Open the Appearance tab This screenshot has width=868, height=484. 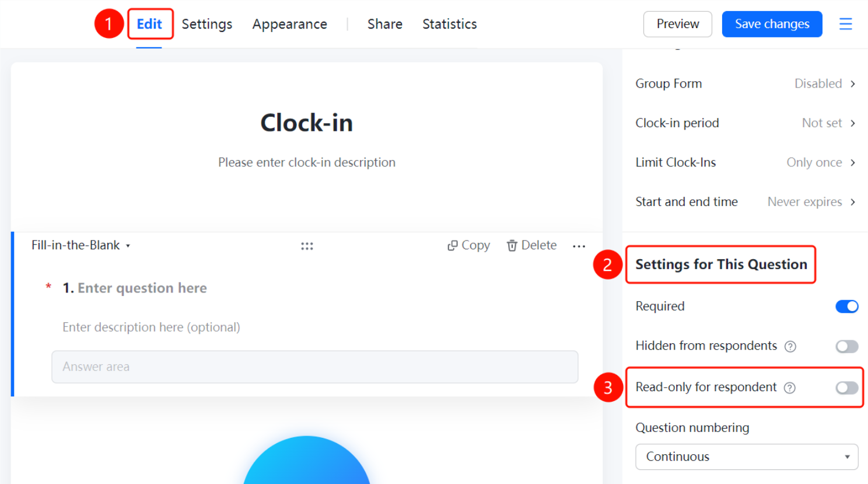[x=290, y=24]
